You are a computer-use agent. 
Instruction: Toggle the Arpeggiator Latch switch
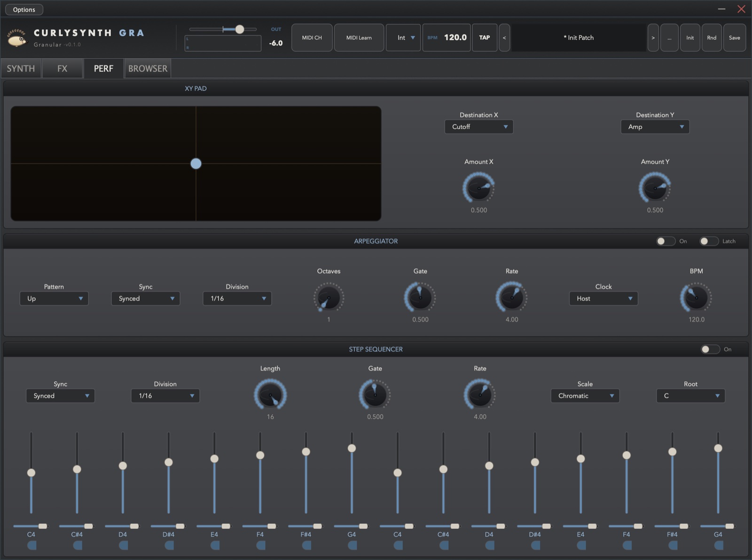[x=709, y=241]
